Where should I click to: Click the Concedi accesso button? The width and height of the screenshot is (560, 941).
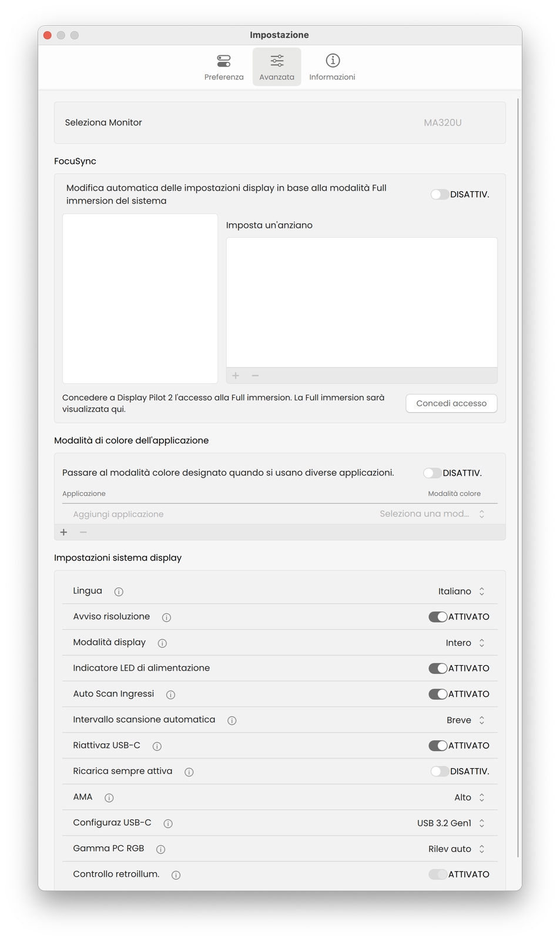(x=451, y=403)
